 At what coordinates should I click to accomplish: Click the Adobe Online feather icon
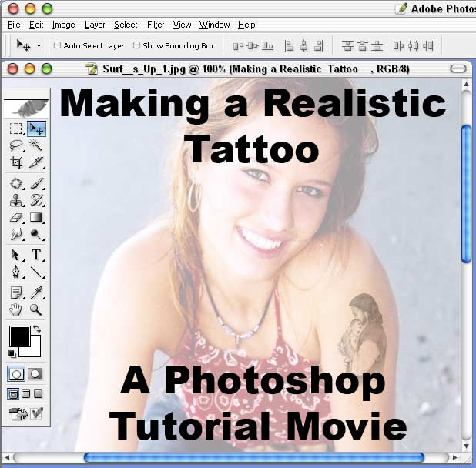(26, 109)
